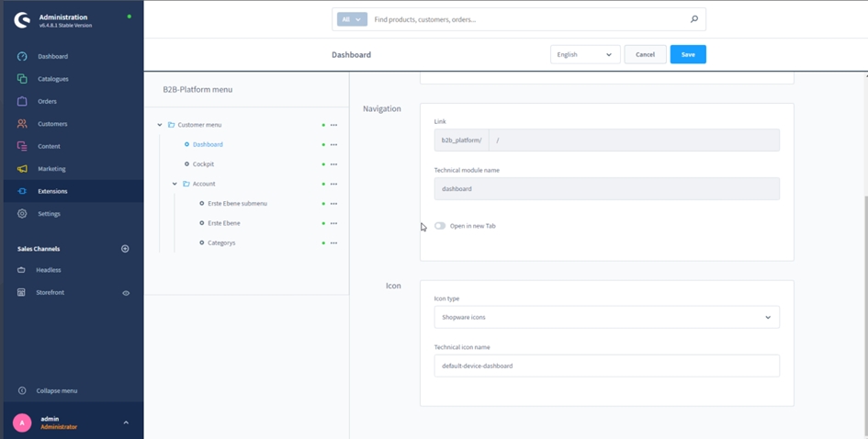Click the Cancel button
Screen dimensions: 868x439
645,55
